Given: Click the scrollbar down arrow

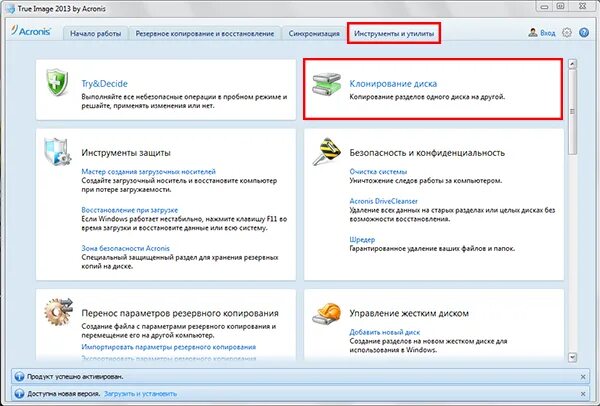Looking at the screenshot, I should coord(572,357).
